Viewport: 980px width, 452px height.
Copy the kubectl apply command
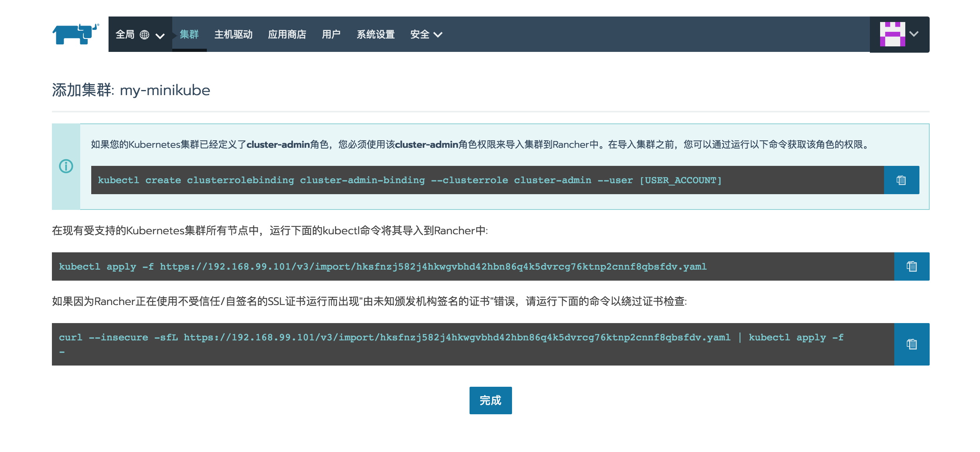pos(911,266)
